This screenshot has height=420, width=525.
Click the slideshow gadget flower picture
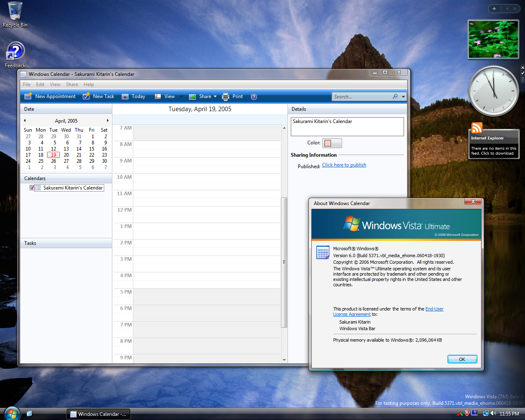493,39
